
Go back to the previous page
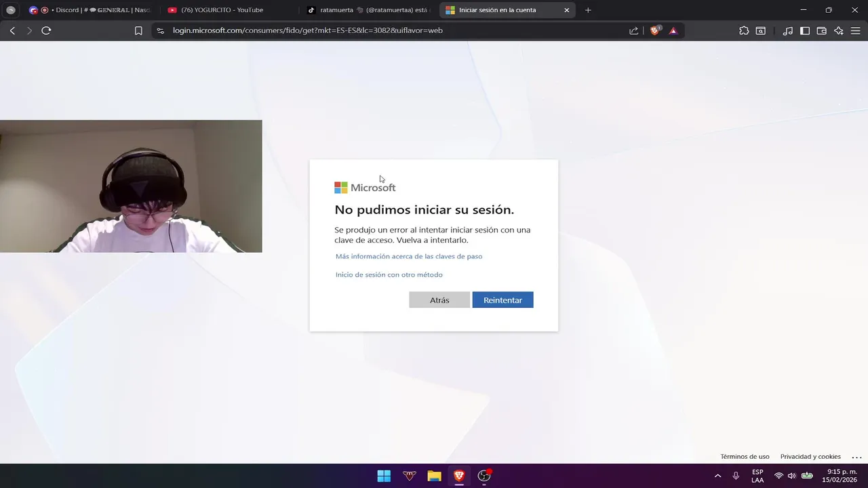(12, 30)
